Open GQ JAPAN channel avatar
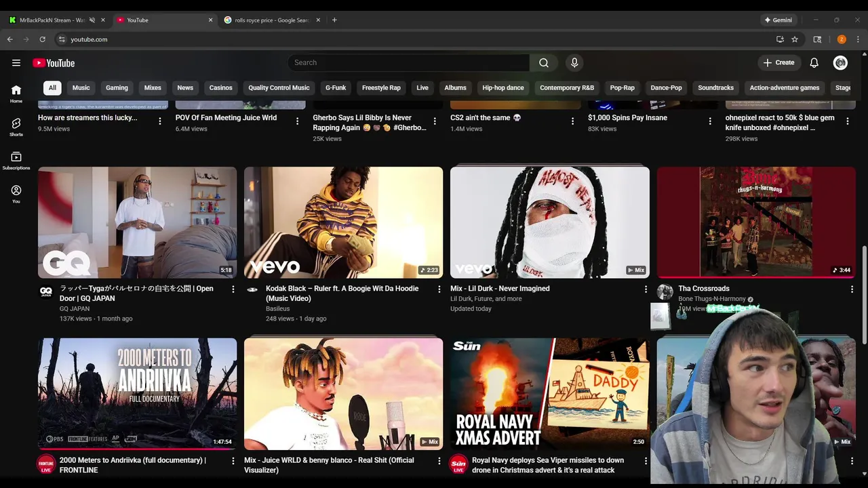This screenshot has width=868, height=488. [x=46, y=291]
